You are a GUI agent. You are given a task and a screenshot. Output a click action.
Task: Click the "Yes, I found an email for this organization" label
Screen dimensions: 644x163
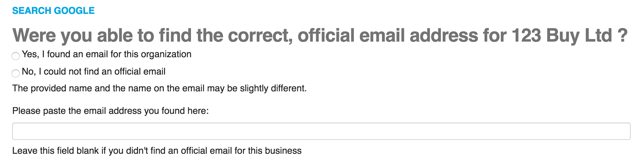pos(106,54)
